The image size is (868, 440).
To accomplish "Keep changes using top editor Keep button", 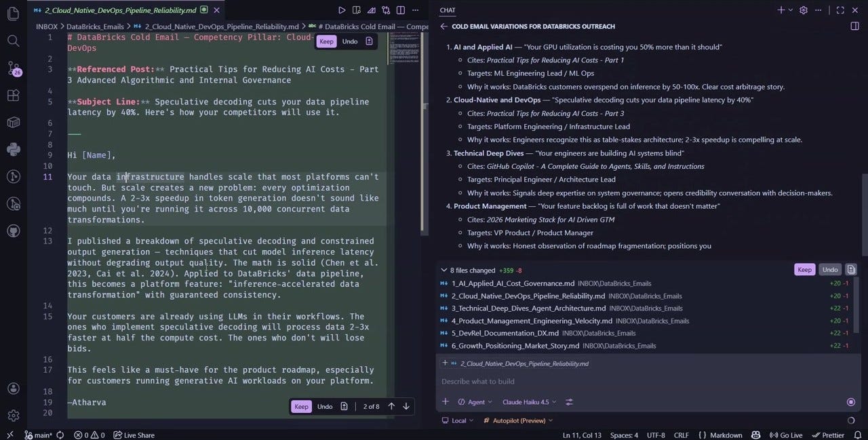I will click(327, 41).
